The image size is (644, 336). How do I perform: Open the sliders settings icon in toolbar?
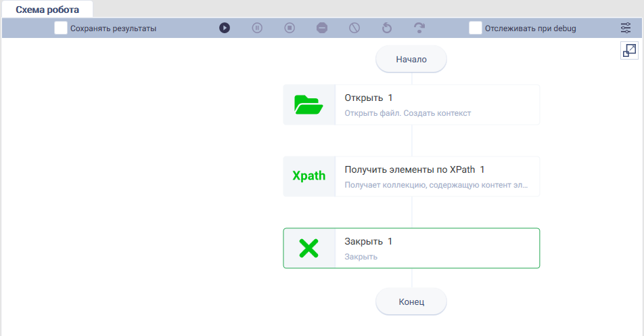coord(626,28)
